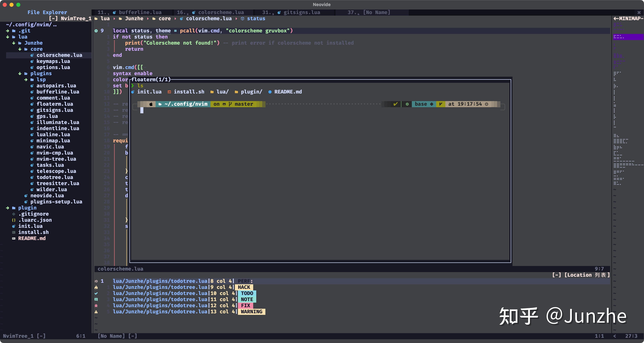Open the No Name buffer tab

tap(376, 12)
